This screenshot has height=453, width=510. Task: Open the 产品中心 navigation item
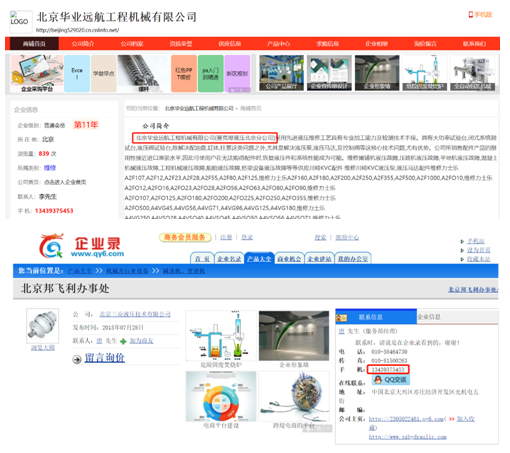(x=279, y=44)
